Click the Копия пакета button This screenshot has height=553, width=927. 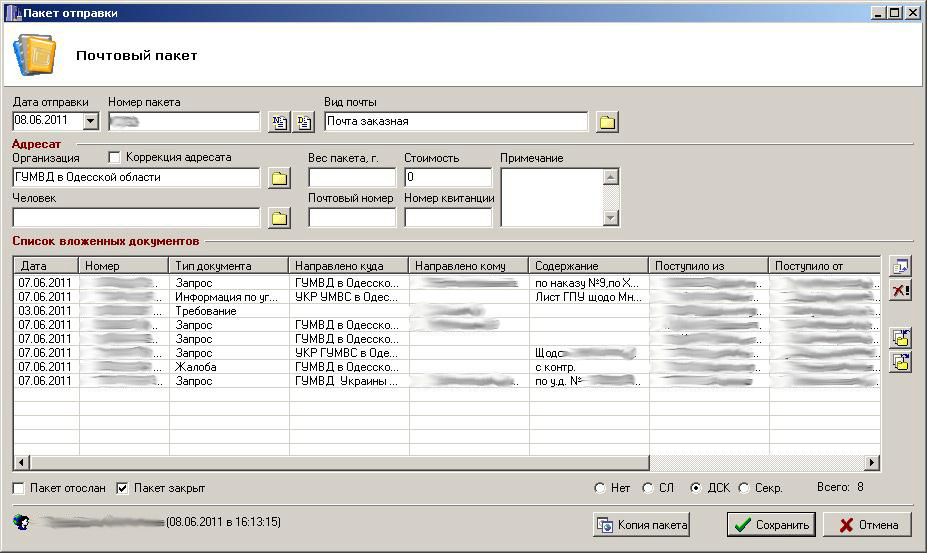(x=642, y=525)
